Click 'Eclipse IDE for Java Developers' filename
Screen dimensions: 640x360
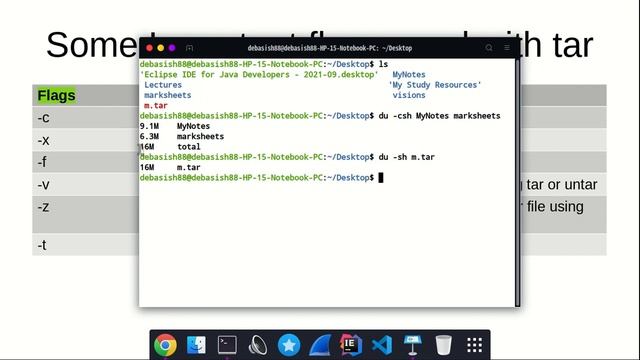[259, 75]
